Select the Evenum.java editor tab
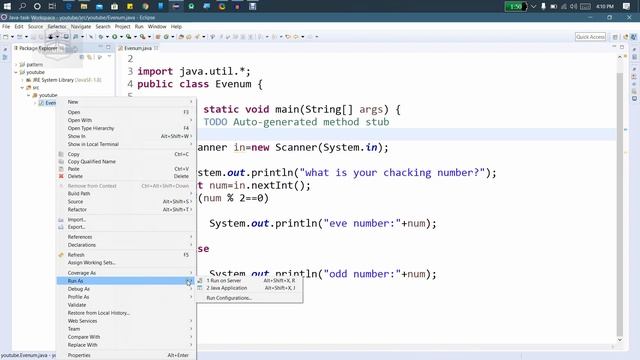 [x=138, y=48]
